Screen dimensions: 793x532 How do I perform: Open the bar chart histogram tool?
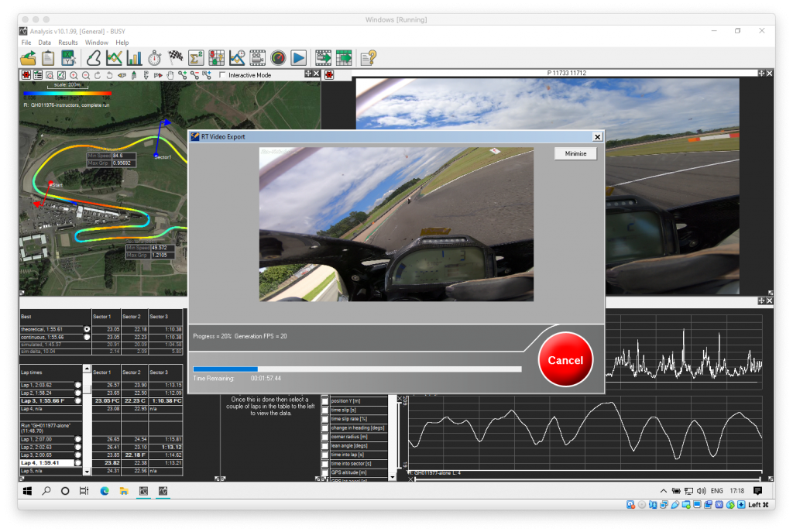click(134, 58)
